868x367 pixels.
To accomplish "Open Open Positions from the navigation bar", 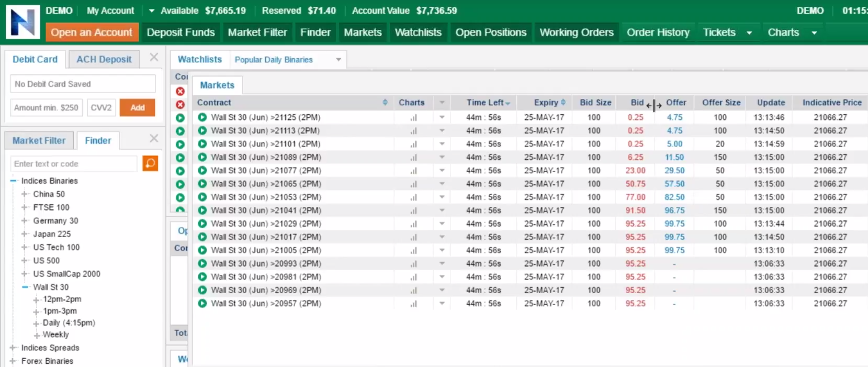I will click(x=491, y=32).
